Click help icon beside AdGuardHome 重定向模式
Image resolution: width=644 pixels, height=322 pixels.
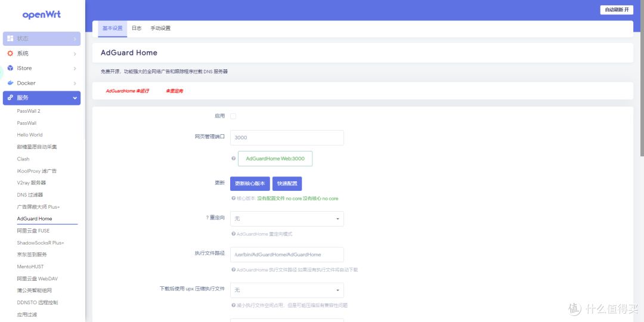[233, 234]
